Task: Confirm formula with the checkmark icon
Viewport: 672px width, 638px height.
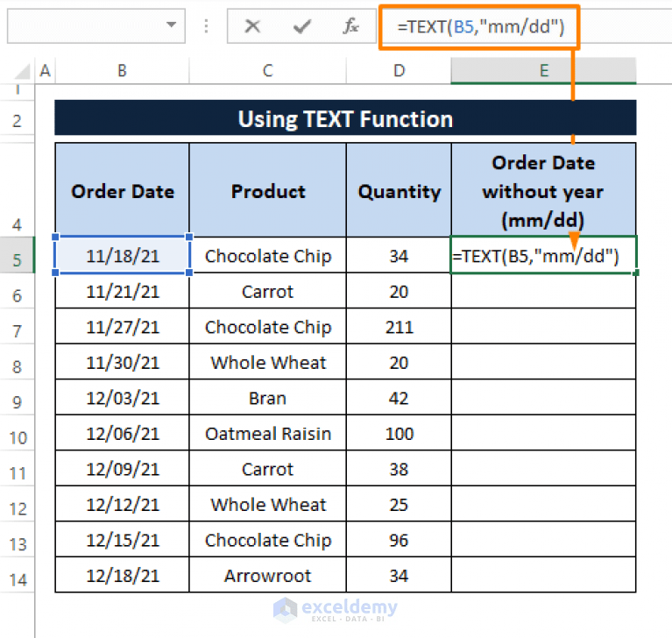Action: tap(302, 26)
